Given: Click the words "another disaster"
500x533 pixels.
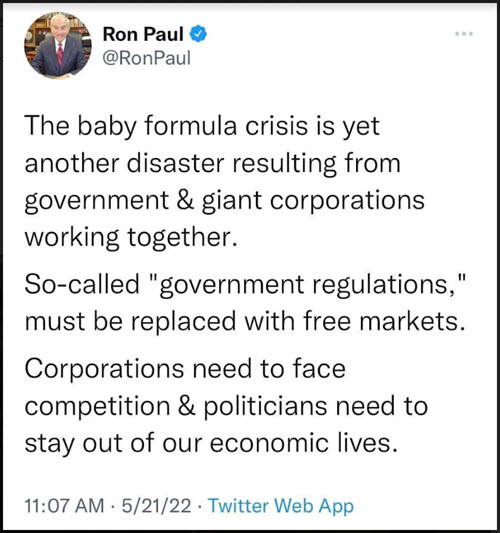Looking at the screenshot, I should [x=124, y=164].
